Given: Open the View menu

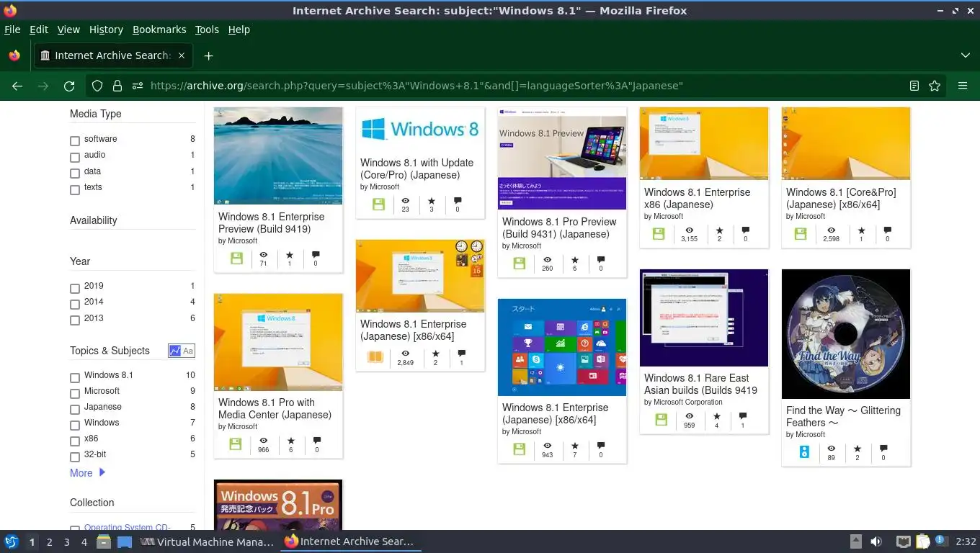Looking at the screenshot, I should 68,30.
